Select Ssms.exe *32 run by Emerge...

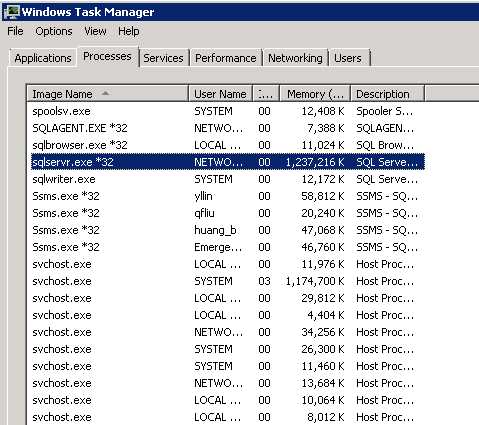[x=228, y=247]
